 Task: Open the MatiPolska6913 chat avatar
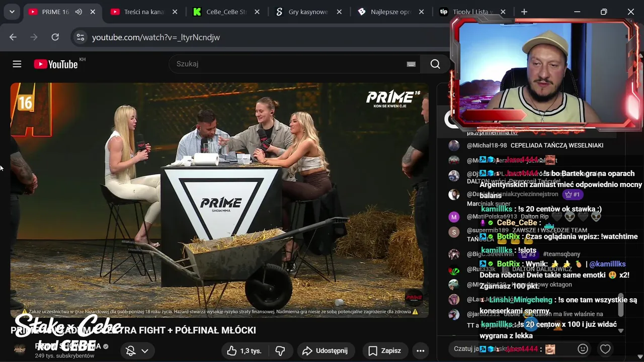454,217
